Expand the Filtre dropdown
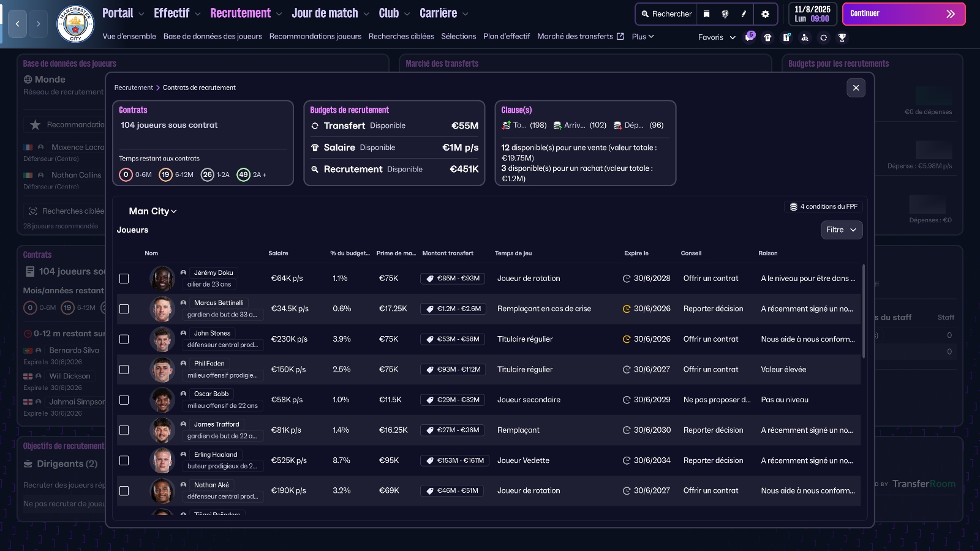The height and width of the screenshot is (551, 980). point(842,230)
